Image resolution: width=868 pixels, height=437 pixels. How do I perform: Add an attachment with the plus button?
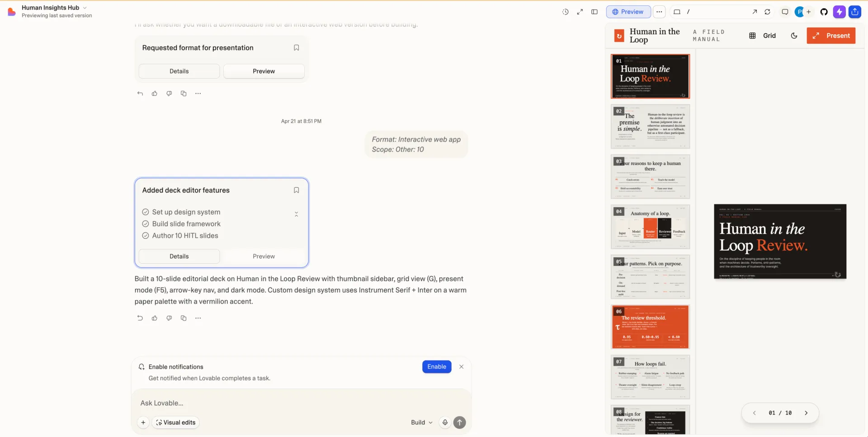pos(143,423)
